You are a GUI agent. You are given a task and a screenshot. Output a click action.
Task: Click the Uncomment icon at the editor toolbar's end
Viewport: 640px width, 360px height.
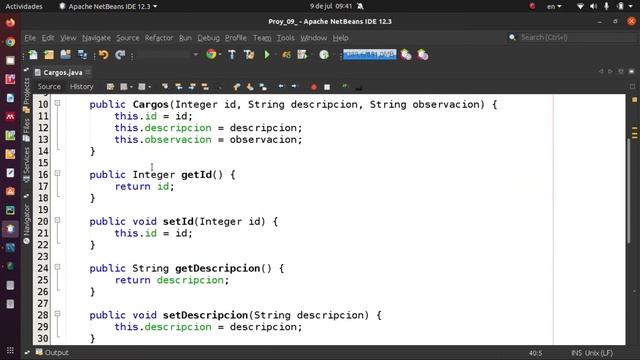(359, 87)
